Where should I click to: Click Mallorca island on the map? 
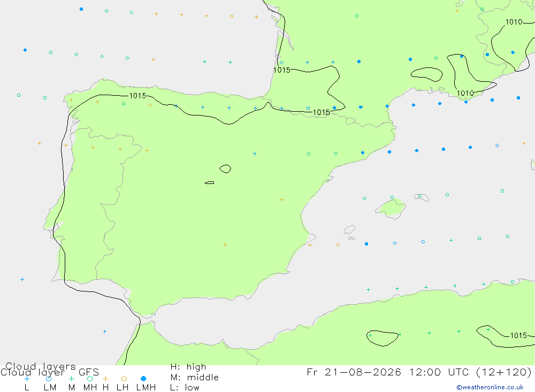pos(392,208)
